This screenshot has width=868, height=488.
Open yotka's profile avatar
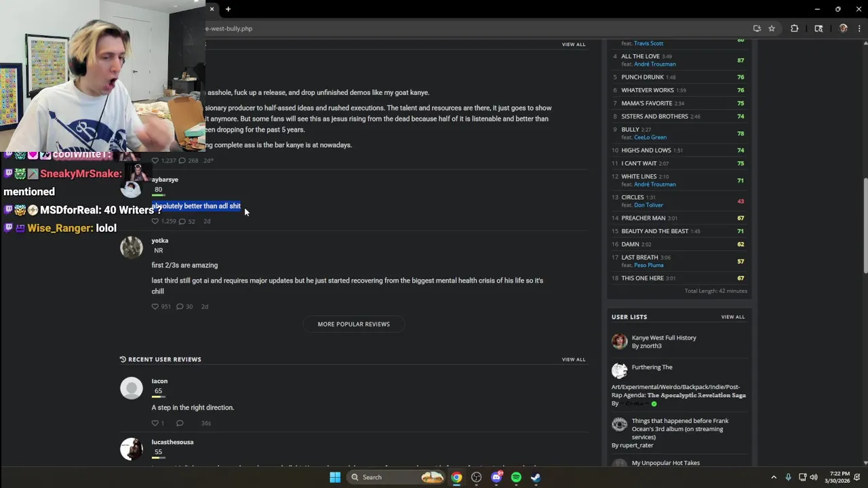(x=132, y=247)
